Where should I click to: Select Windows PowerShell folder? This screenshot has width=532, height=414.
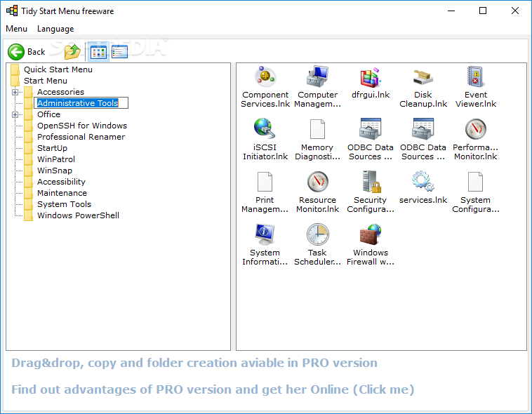78,215
